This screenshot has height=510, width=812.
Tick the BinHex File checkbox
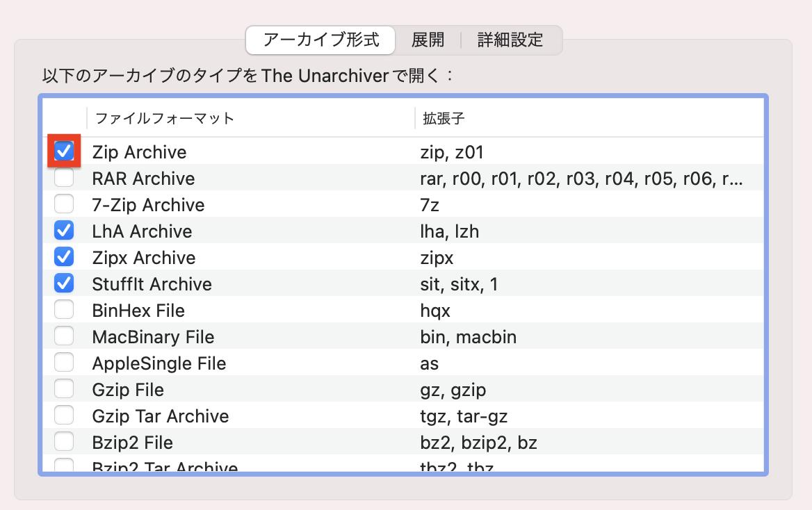(x=64, y=310)
